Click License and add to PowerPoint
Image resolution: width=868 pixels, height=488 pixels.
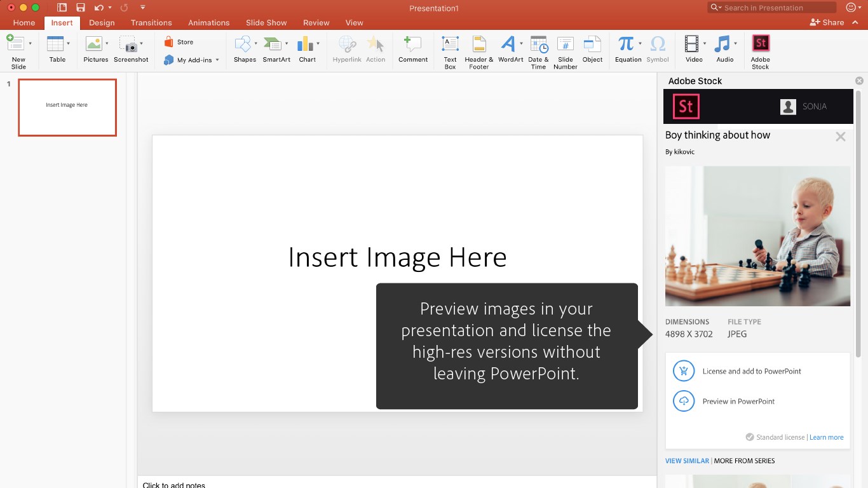751,371
